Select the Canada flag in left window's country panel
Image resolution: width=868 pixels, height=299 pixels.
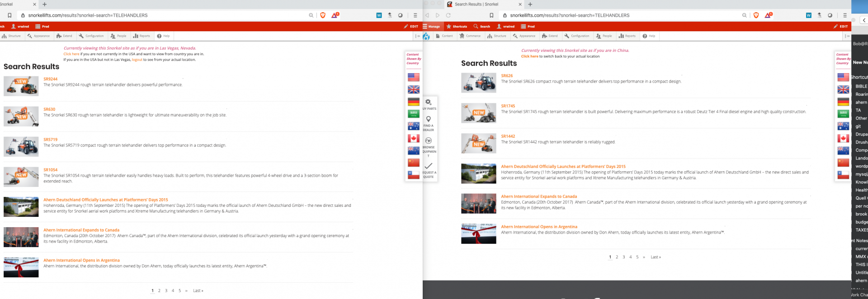pos(413,138)
